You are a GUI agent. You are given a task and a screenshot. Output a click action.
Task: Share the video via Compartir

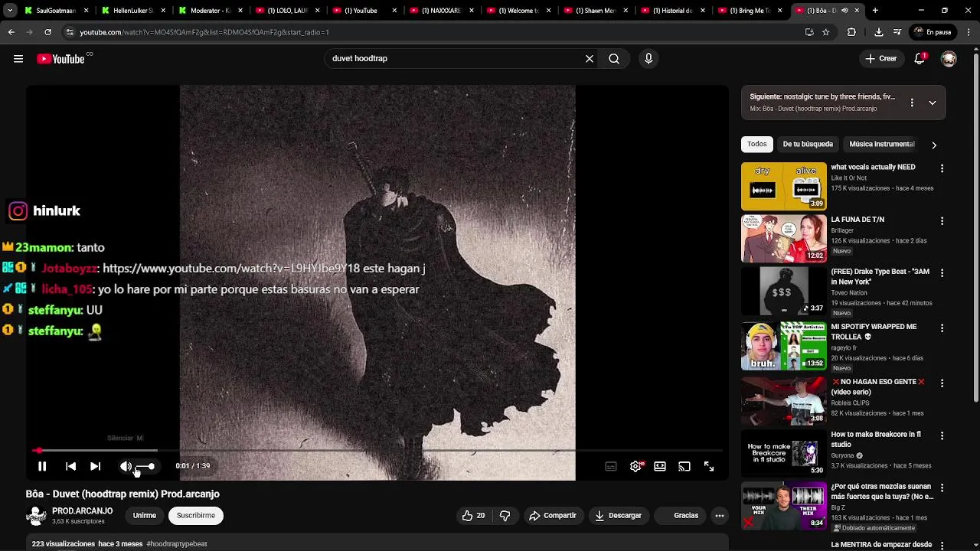[552, 516]
